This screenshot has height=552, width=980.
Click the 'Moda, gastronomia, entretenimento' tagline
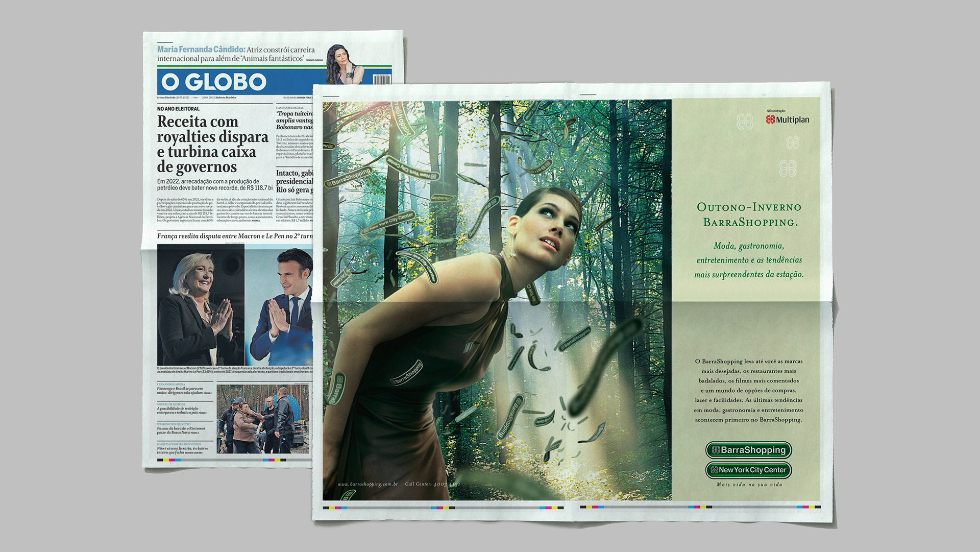749,260
